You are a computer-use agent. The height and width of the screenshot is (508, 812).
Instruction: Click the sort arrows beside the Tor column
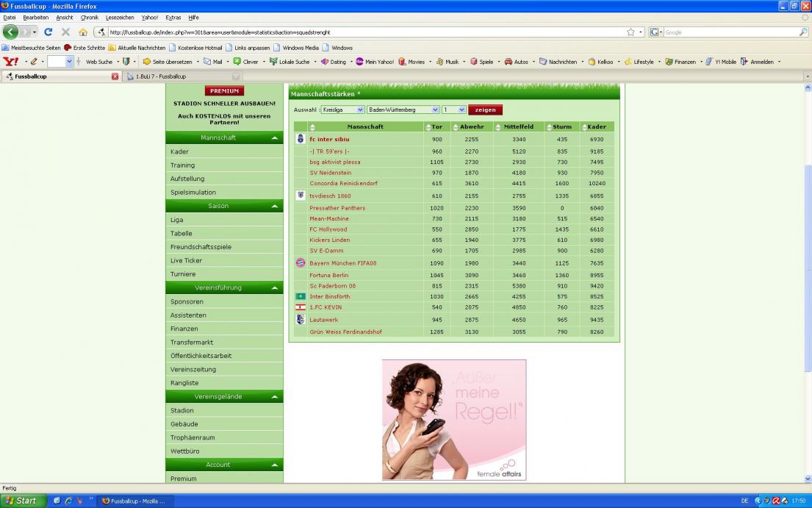(428, 127)
